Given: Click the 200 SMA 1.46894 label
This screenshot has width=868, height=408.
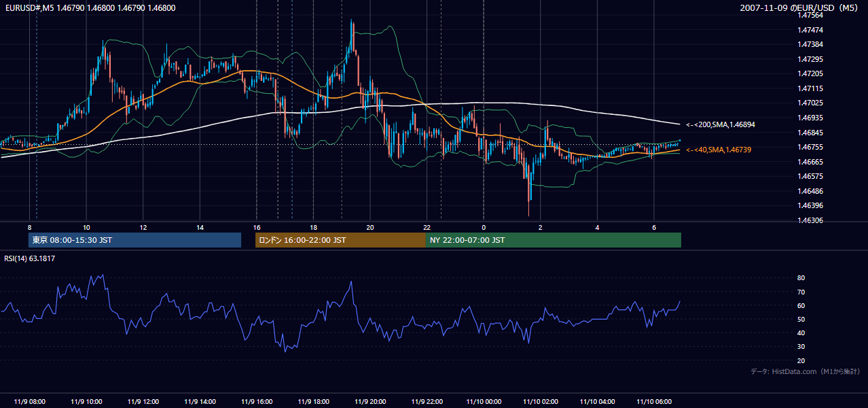Looking at the screenshot, I should [x=720, y=124].
